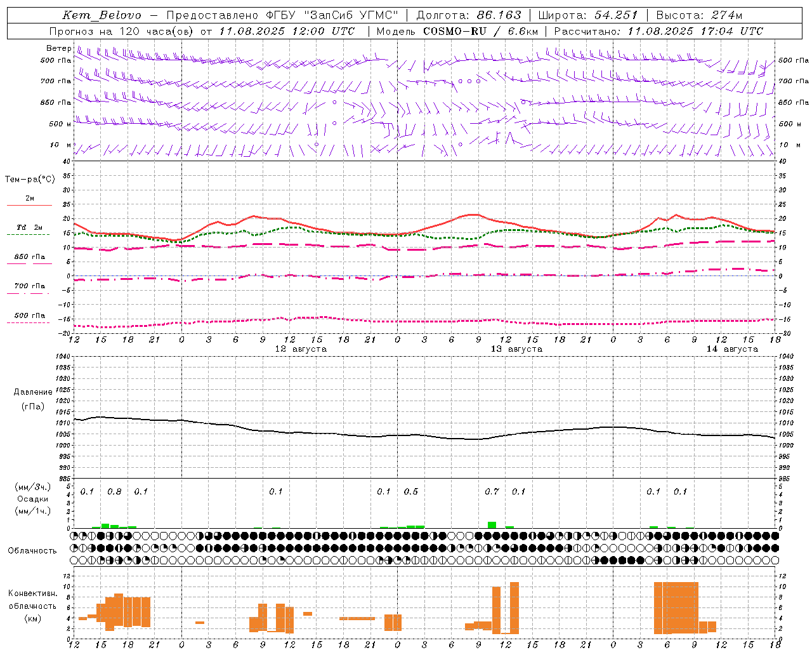The image size is (812, 650).
Task: Click the 12 августа date label
Action: (301, 349)
